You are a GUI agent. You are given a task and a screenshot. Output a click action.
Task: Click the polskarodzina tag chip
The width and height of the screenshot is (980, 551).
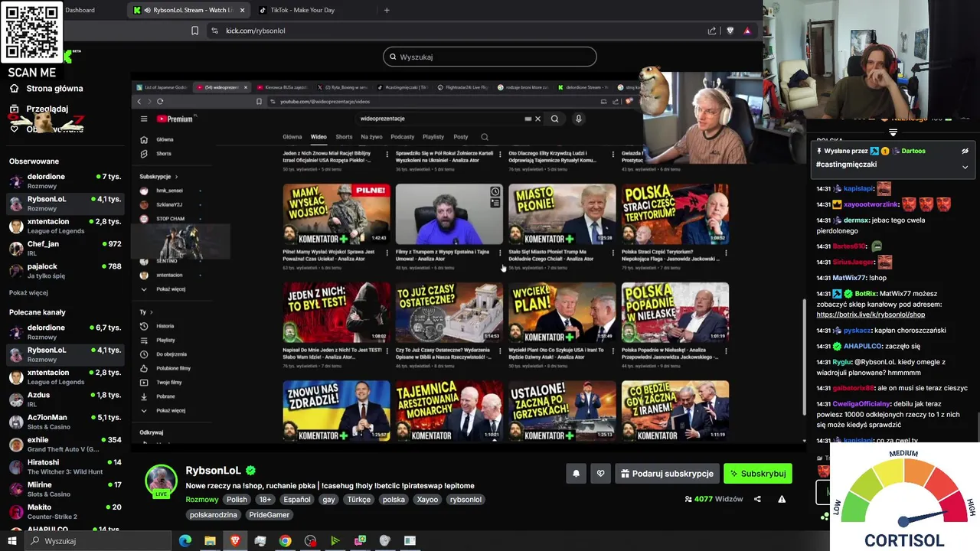[x=214, y=515]
